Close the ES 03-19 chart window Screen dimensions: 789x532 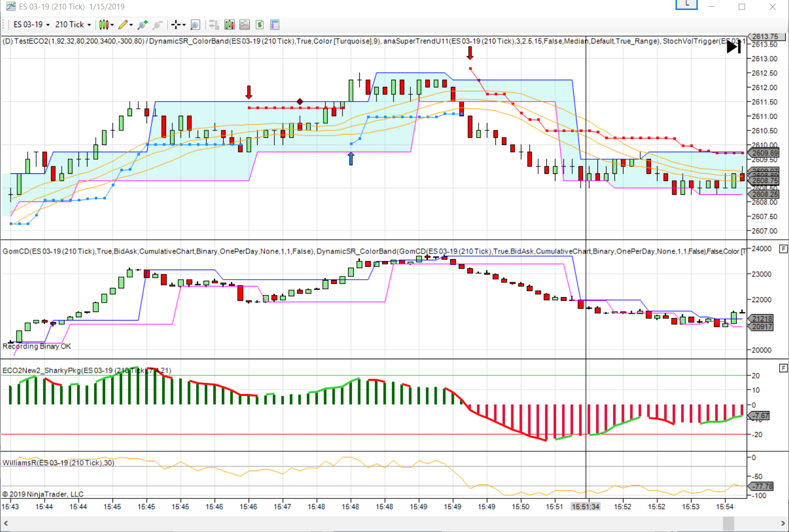(x=773, y=7)
